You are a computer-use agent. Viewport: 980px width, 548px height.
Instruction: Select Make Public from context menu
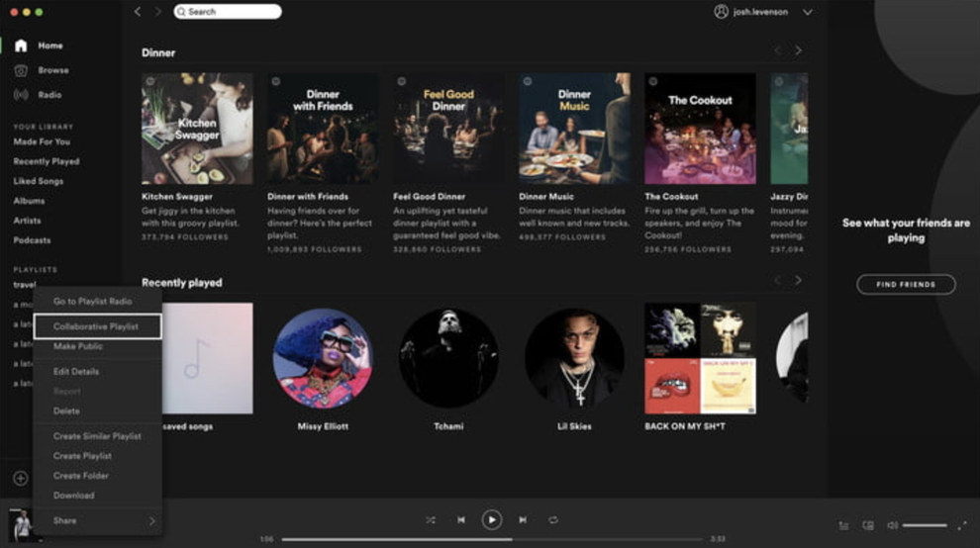(x=79, y=346)
